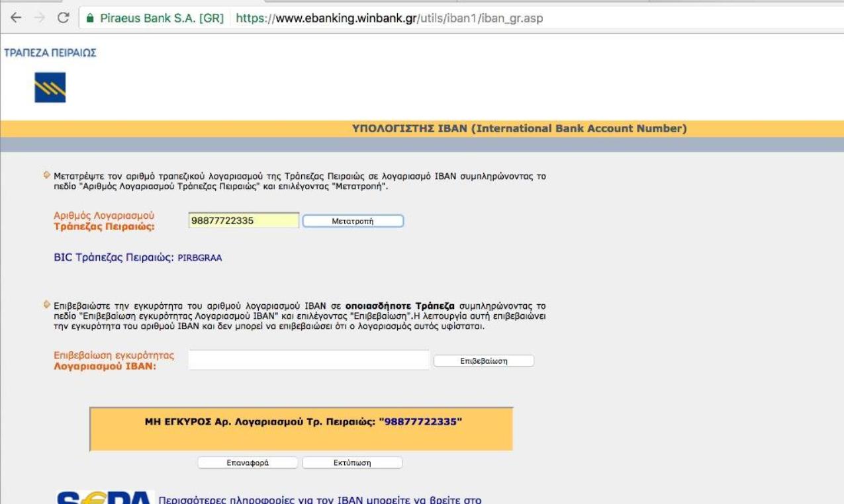Click the ΜΗ ΕΓΚΥΡΟΣ result message
The image size is (844, 504).
303,421
